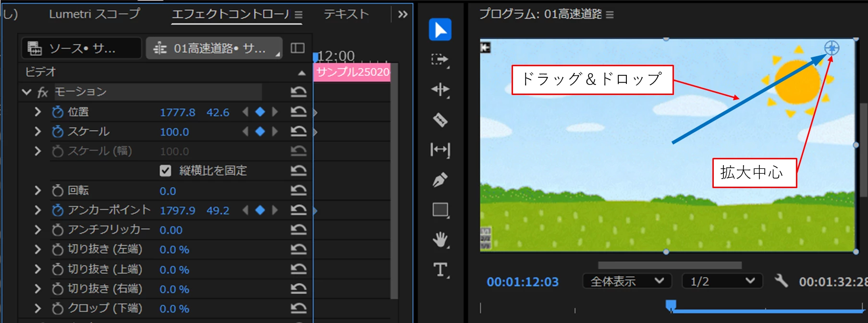Reset the スケール parameter
868x323 pixels.
[x=298, y=132]
